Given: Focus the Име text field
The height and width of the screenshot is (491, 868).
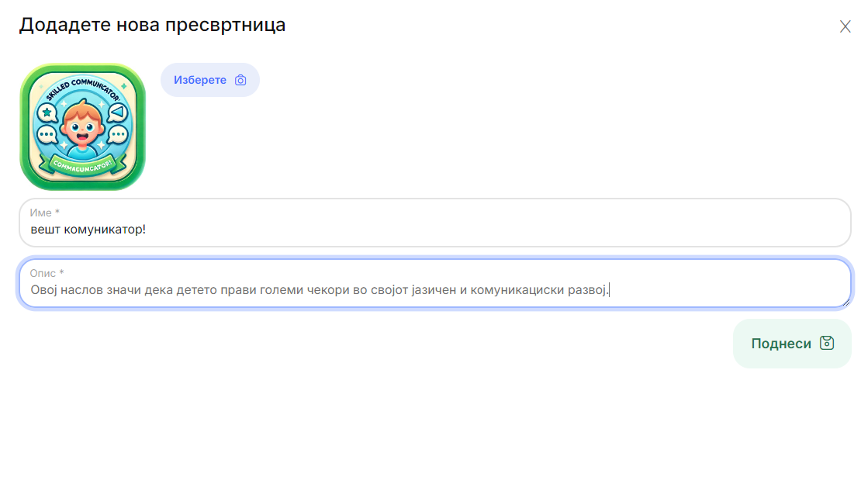Looking at the screenshot, I should 434,230.
